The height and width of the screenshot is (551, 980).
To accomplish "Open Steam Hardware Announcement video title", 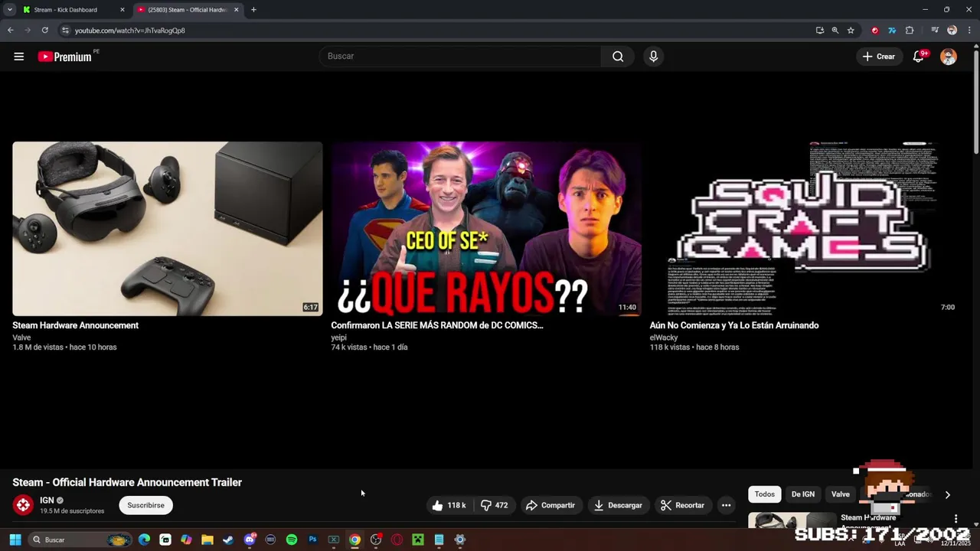I will [75, 325].
